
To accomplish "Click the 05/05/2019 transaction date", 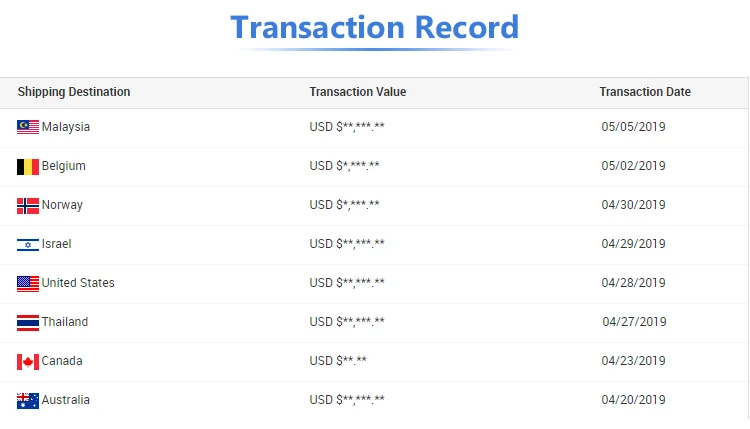I will tap(633, 127).
